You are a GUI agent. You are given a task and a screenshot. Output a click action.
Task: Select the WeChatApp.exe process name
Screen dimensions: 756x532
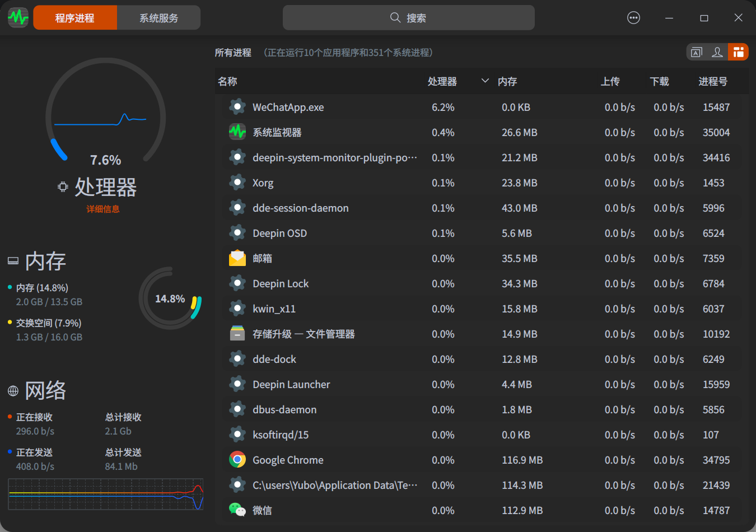(288, 108)
